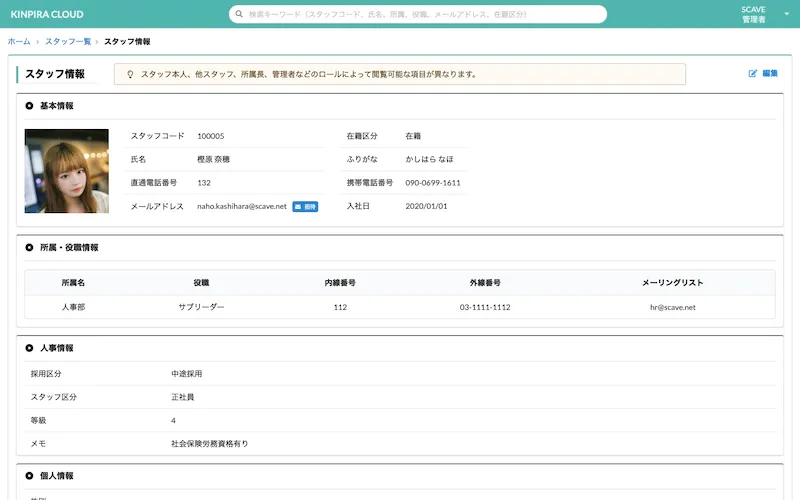Focus the staff keyword search field
The width and height of the screenshot is (800, 500).
pos(420,15)
